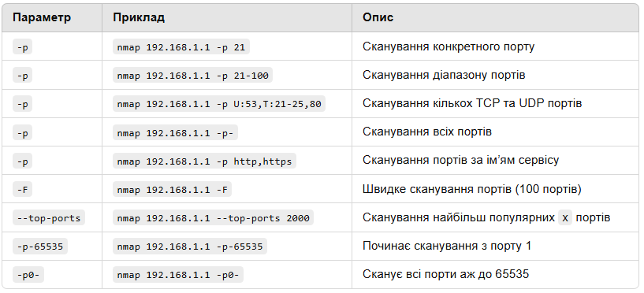The height and width of the screenshot is (293, 644).
Task: Click the -p0- parameter tag
Action: click(28, 275)
